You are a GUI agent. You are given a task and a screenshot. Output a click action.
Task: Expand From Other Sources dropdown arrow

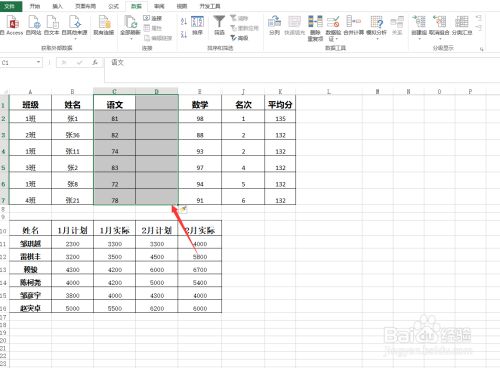(75, 39)
